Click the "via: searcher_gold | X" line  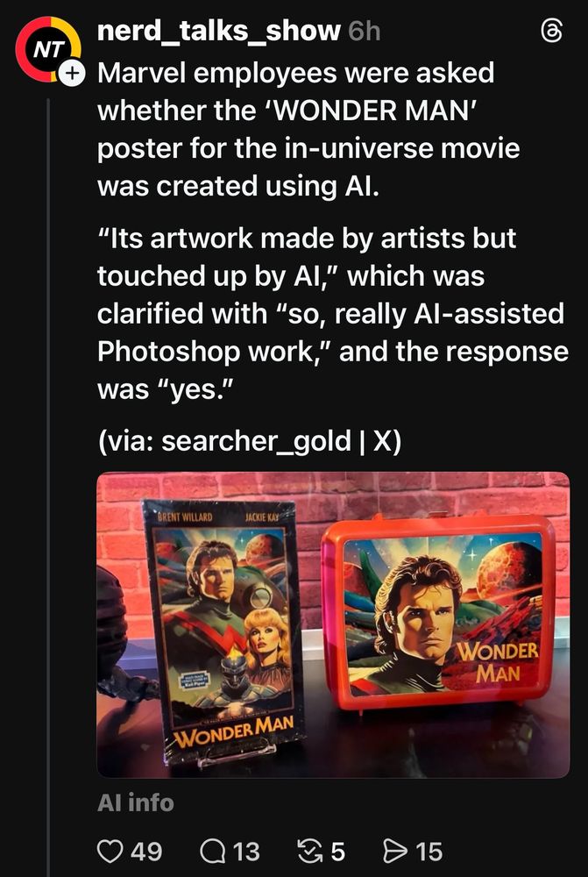pyautogui.click(x=249, y=442)
